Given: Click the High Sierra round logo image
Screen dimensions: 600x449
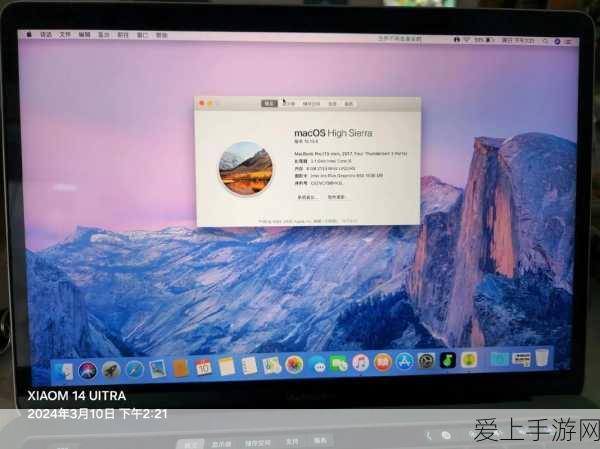Looking at the screenshot, I should tap(245, 168).
